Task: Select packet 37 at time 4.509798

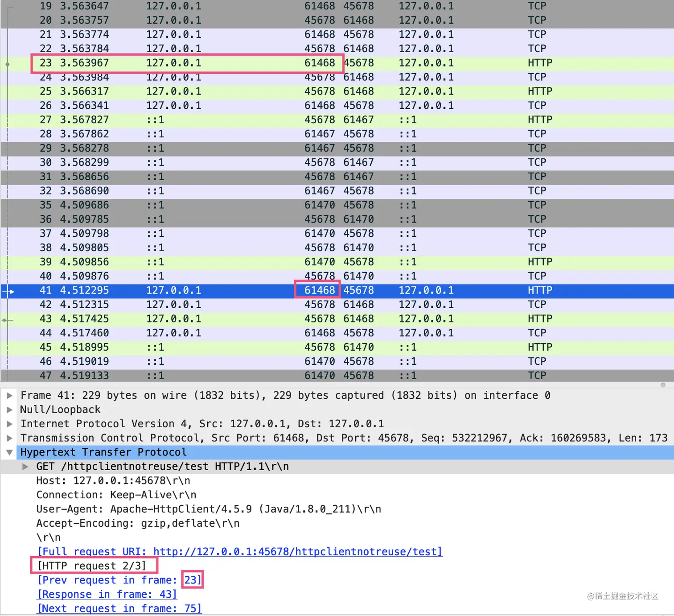Action: click(x=337, y=234)
